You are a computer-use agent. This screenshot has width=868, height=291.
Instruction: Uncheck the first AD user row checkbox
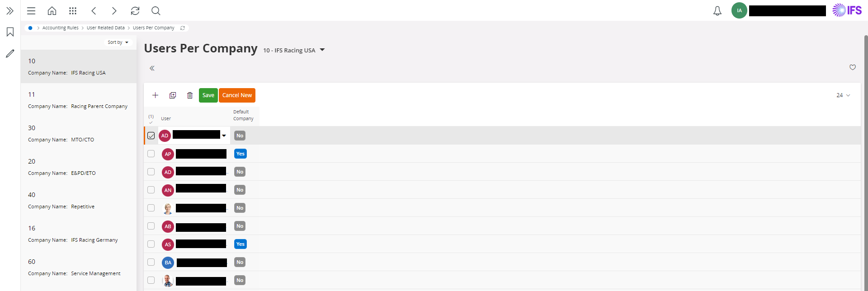151,136
